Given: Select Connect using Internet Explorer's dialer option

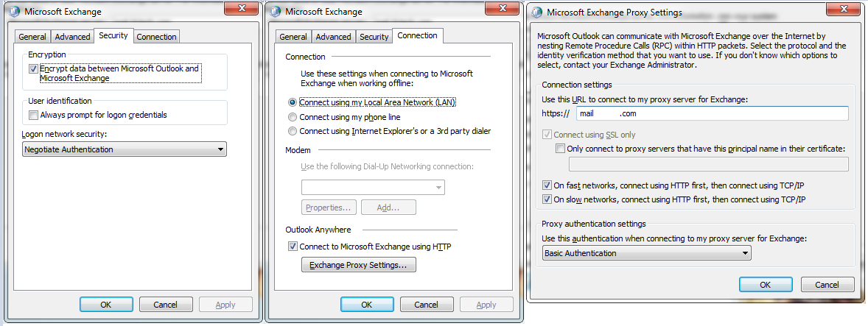Looking at the screenshot, I should pyautogui.click(x=293, y=131).
